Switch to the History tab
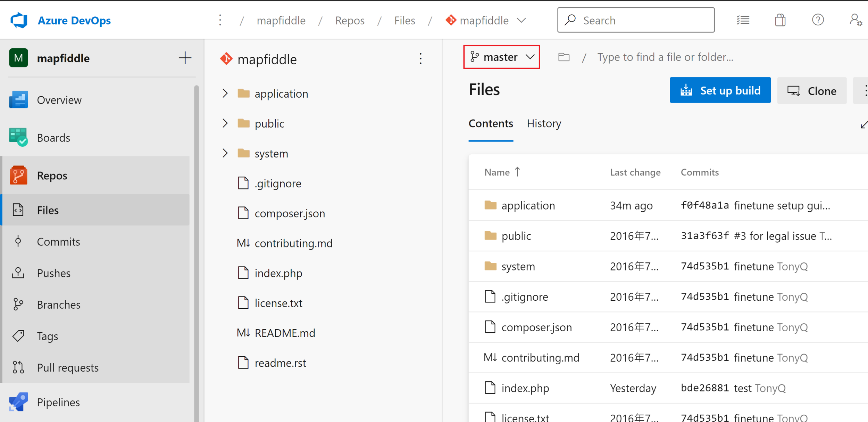This screenshot has width=868, height=422. pos(544,124)
